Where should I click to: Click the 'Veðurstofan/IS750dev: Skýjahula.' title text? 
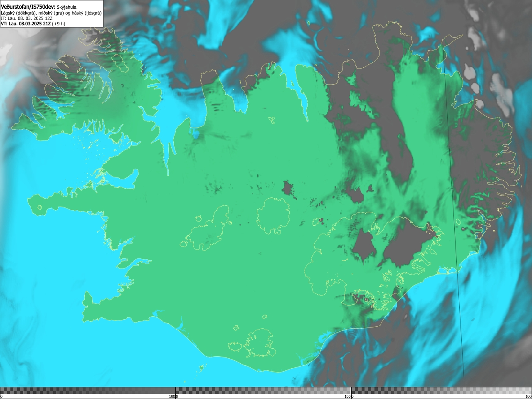39,7
